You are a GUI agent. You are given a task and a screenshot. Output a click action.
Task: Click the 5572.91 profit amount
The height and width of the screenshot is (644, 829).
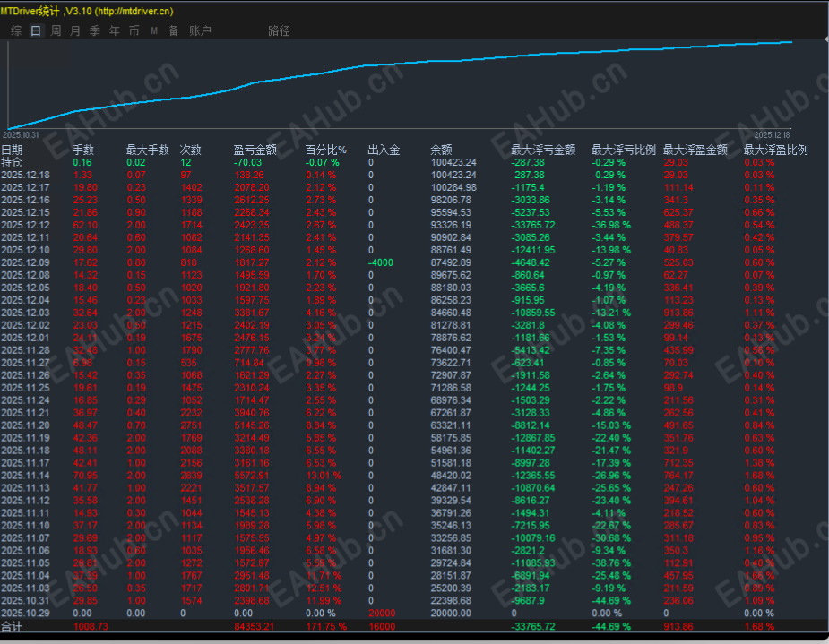pyautogui.click(x=252, y=476)
